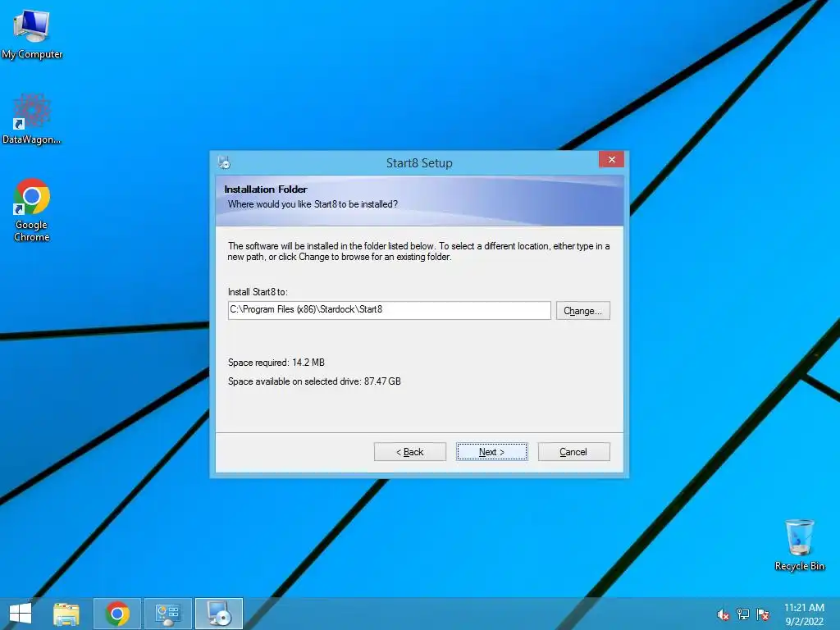Select the Google Chrome desktop shortcut
This screenshot has width=840, height=630.
click(x=32, y=210)
